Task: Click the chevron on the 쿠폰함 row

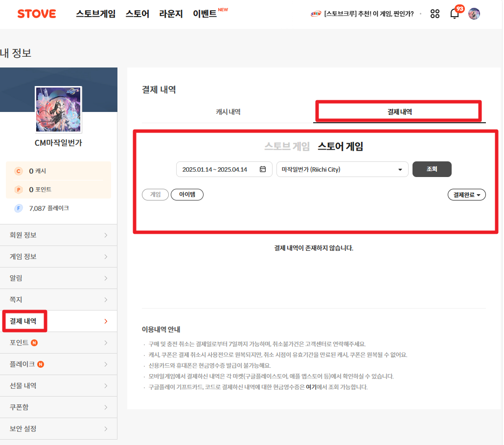Action: (106, 407)
